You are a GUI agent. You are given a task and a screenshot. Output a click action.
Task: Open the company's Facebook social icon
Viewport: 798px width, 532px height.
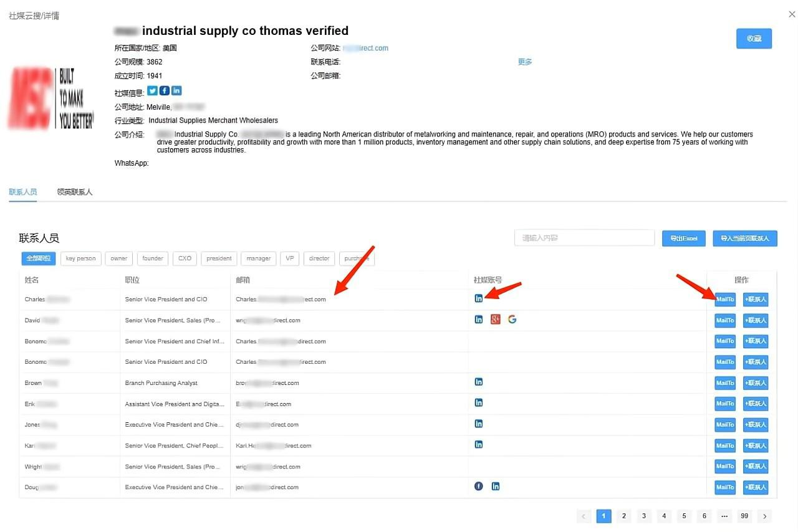[x=165, y=91]
